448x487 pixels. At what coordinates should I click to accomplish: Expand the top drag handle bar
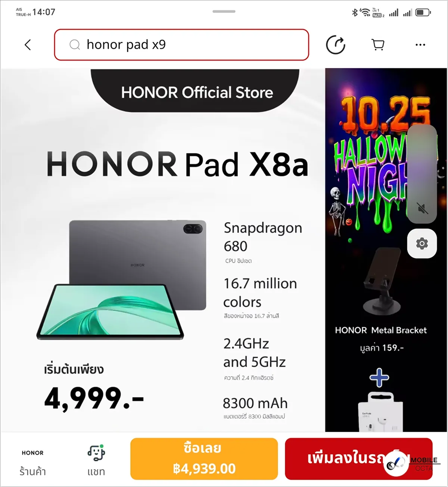click(x=224, y=11)
